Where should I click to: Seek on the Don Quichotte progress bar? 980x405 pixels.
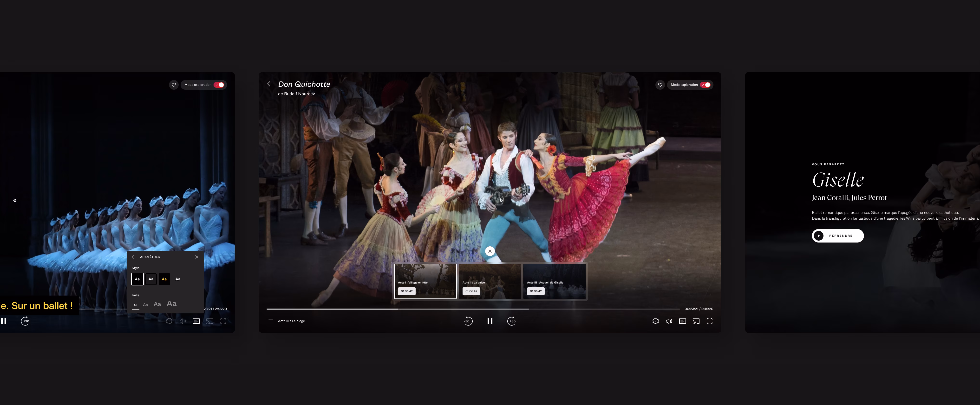[473, 309]
